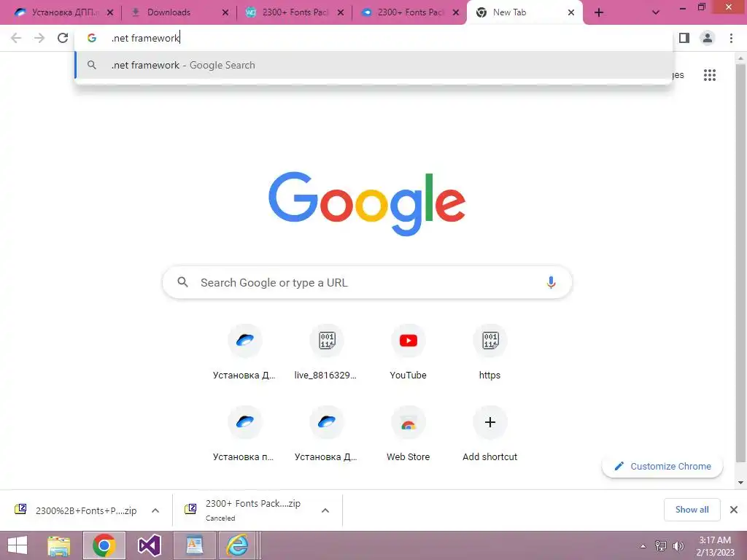Click the address bar text .net framework

point(145,38)
